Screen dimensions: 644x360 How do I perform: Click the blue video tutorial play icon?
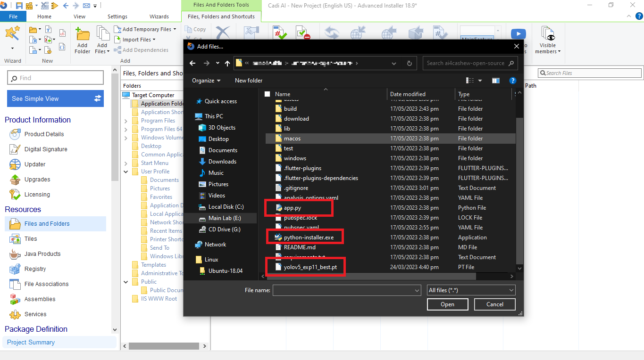pos(518,34)
